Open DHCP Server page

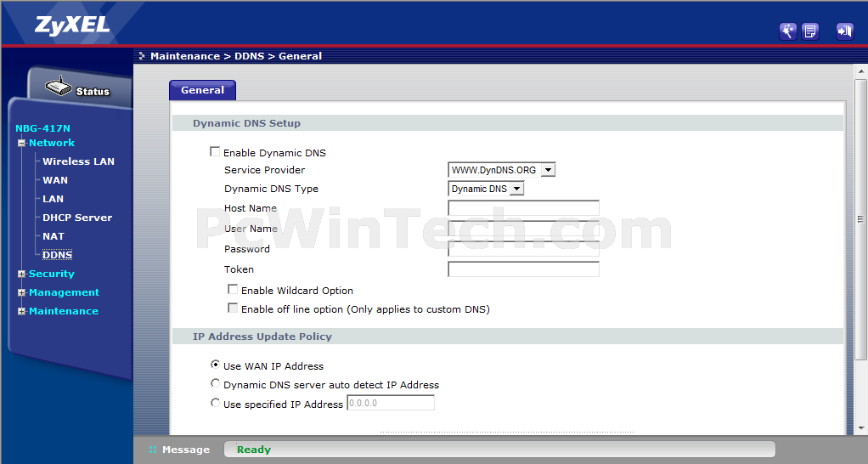point(77,218)
